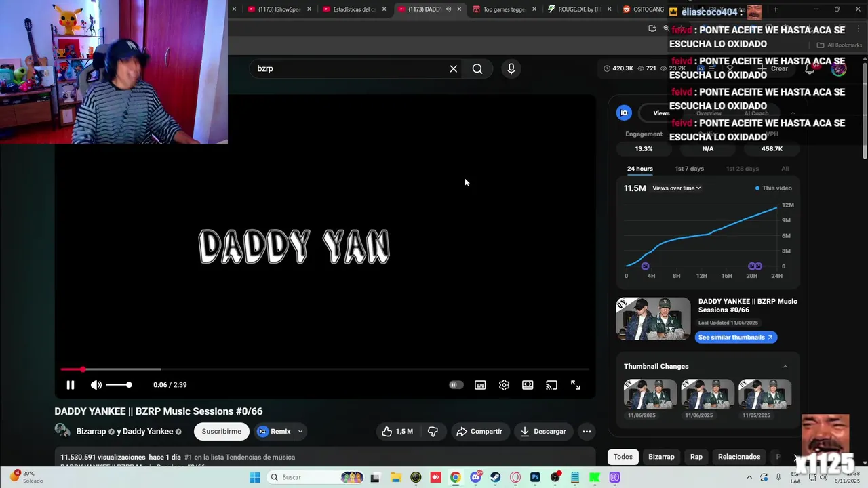The width and height of the screenshot is (868, 488).
Task: Select the Todos filter chip
Action: pos(623,457)
